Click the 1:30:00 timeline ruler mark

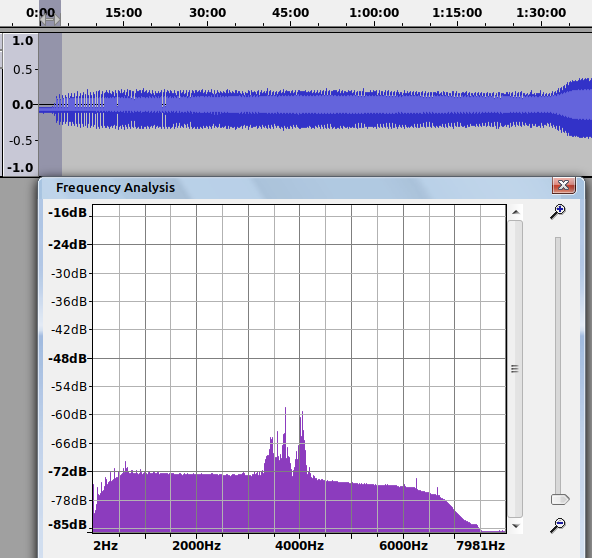pyautogui.click(x=541, y=12)
